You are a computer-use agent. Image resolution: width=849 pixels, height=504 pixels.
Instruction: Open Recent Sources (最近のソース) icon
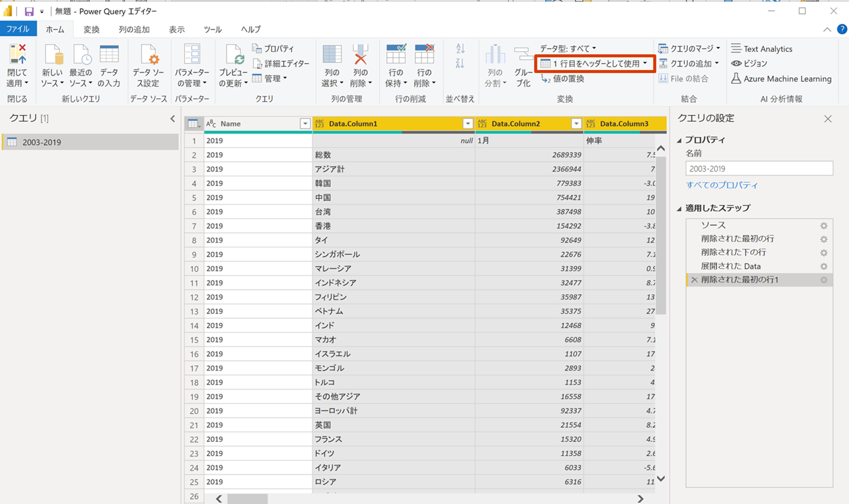(x=82, y=54)
